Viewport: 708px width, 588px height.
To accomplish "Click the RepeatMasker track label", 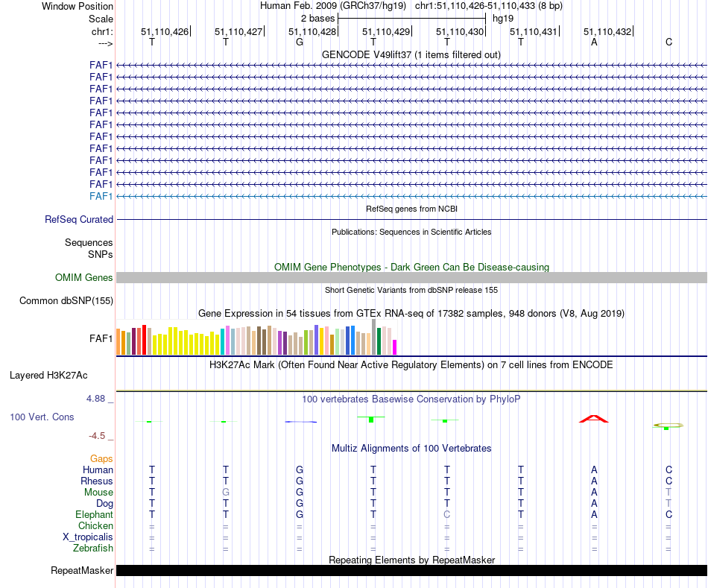I will tap(82, 571).
